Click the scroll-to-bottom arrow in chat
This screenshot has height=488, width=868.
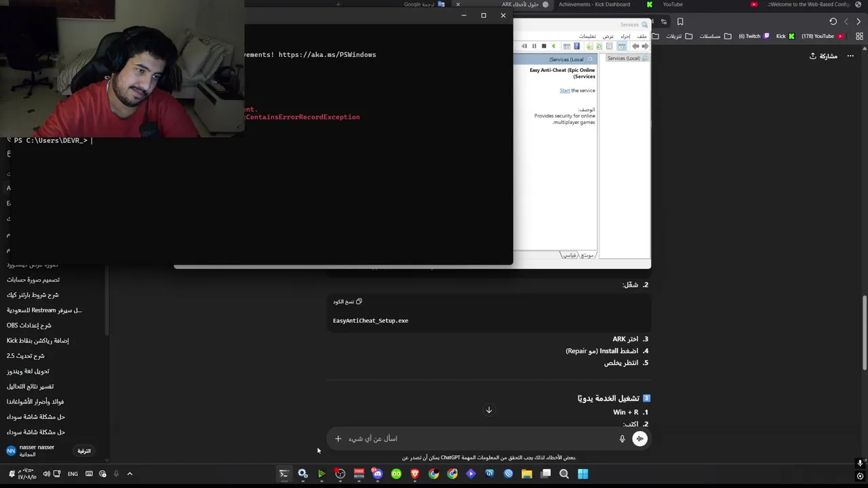489,410
